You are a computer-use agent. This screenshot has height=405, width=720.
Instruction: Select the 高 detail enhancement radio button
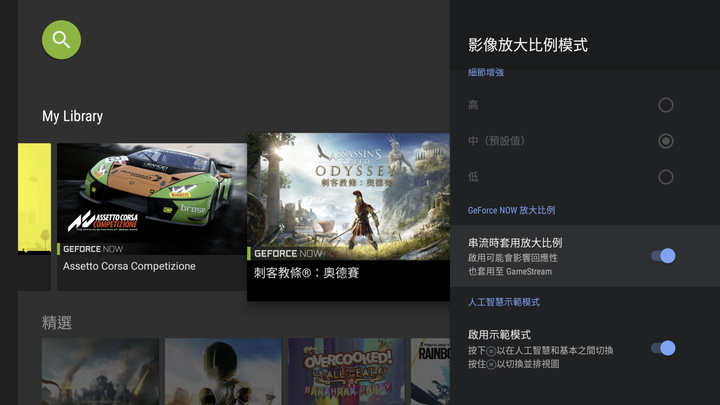click(x=665, y=105)
